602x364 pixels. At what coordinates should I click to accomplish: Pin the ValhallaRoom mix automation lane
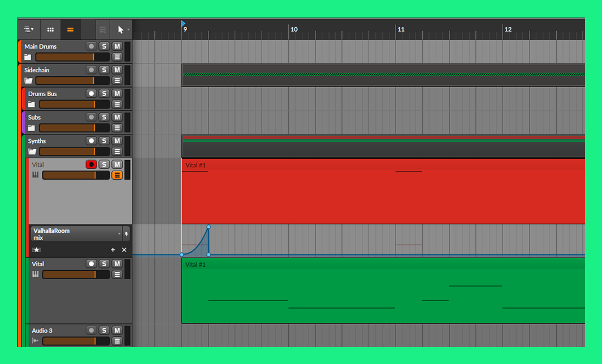point(126,233)
